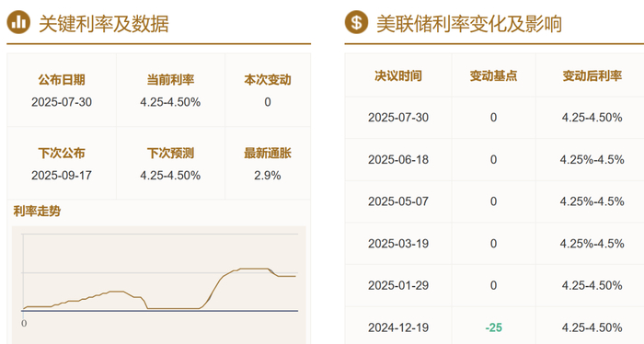
Task: Click the green -25 basis point change
Action: tap(493, 327)
